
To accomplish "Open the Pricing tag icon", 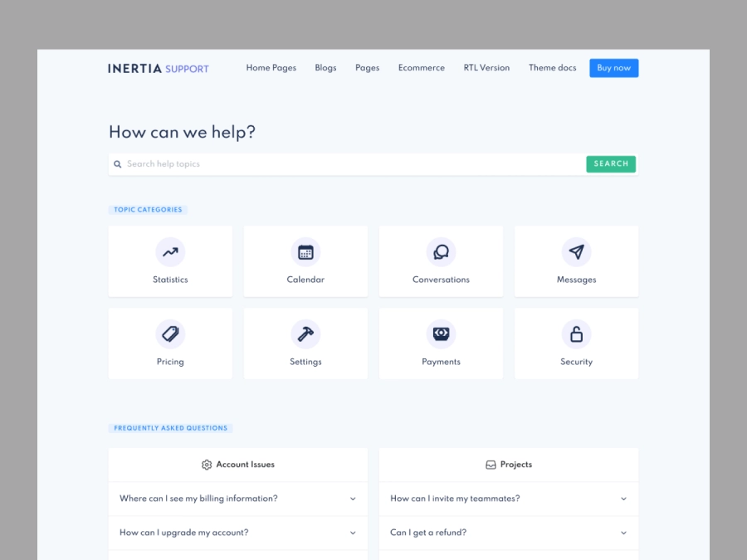I will [170, 334].
